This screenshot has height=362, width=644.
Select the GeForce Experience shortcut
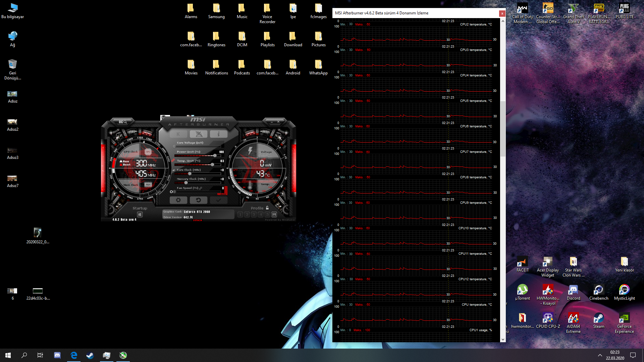tap(624, 323)
